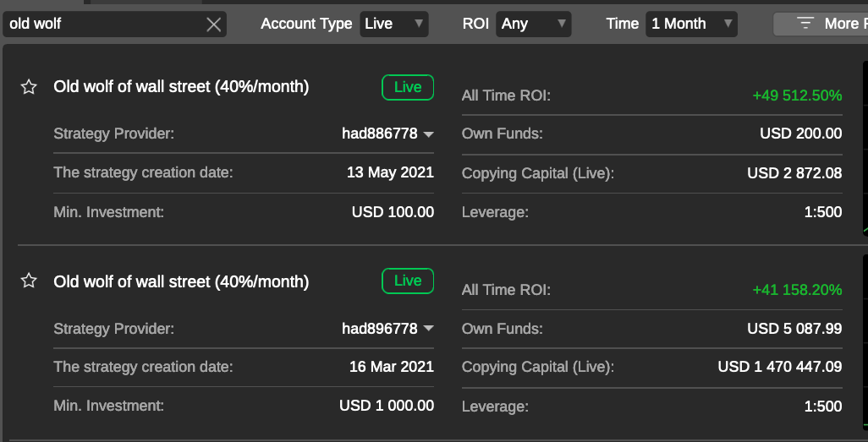
Task: Open the Account Type Live dropdown
Action: [394, 24]
